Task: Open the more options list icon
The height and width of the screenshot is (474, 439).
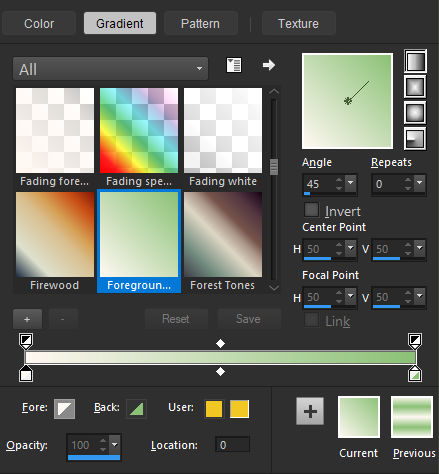Action: [x=234, y=65]
